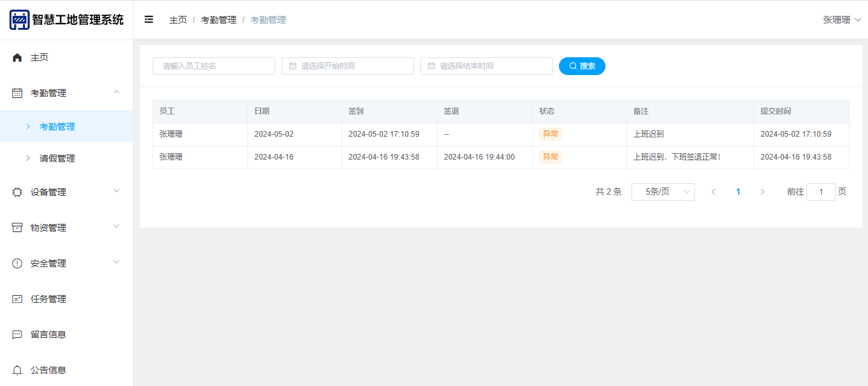This screenshot has width=868, height=386.
Task: Click the 智慧工地管理系统 logo icon
Action: pyautogui.click(x=19, y=20)
